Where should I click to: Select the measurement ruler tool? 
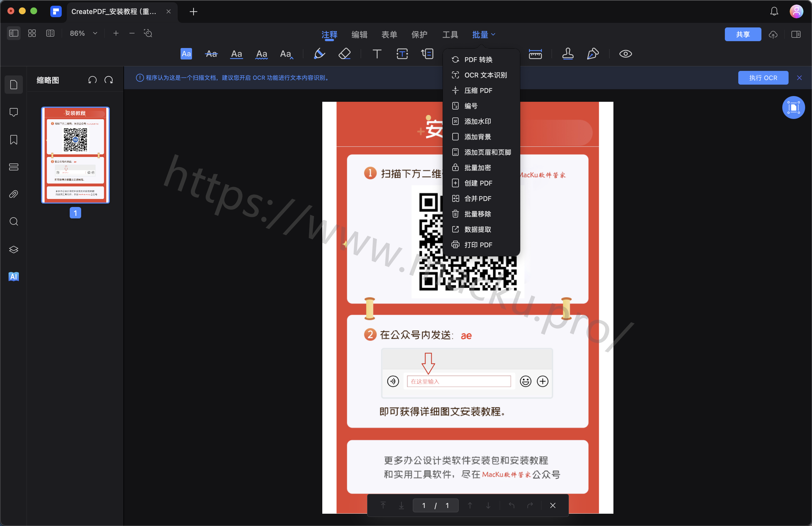(x=535, y=54)
